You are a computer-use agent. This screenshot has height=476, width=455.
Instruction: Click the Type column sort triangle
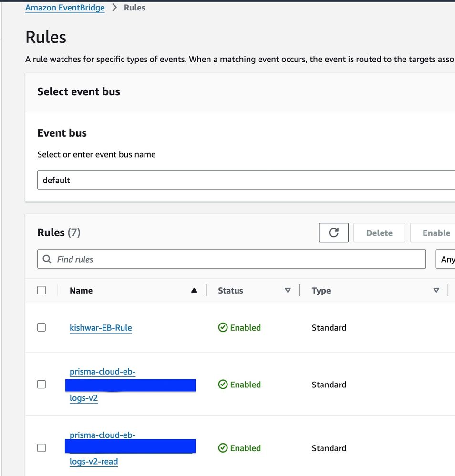436,290
